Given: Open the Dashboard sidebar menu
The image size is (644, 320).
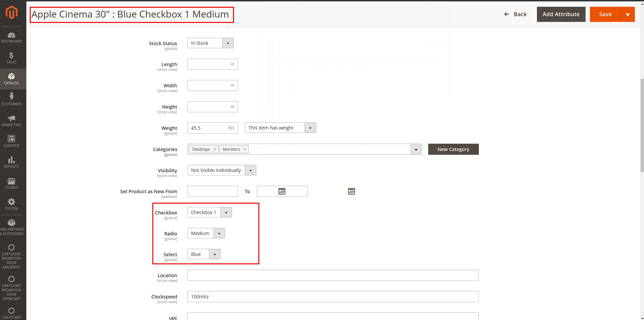Looking at the screenshot, I should click(11, 37).
